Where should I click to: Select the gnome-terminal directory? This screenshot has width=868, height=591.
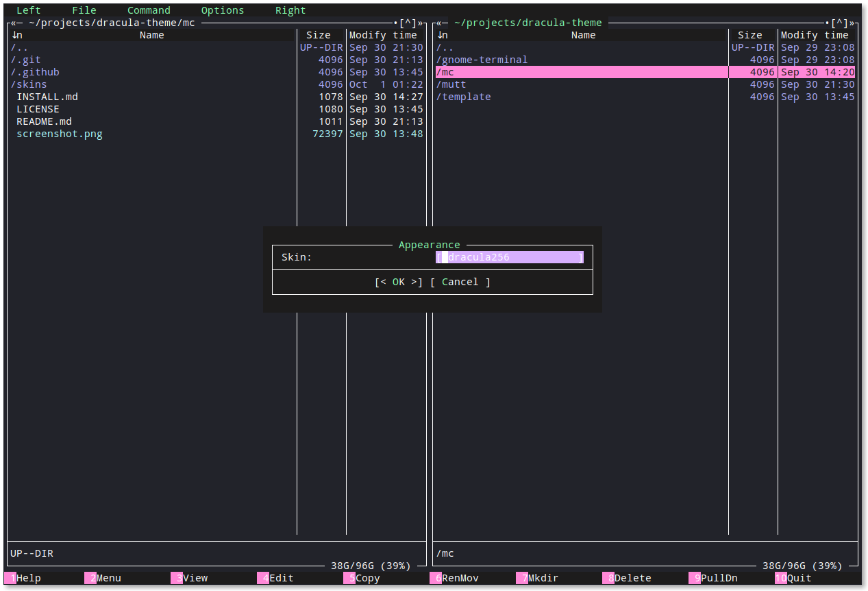click(x=482, y=60)
